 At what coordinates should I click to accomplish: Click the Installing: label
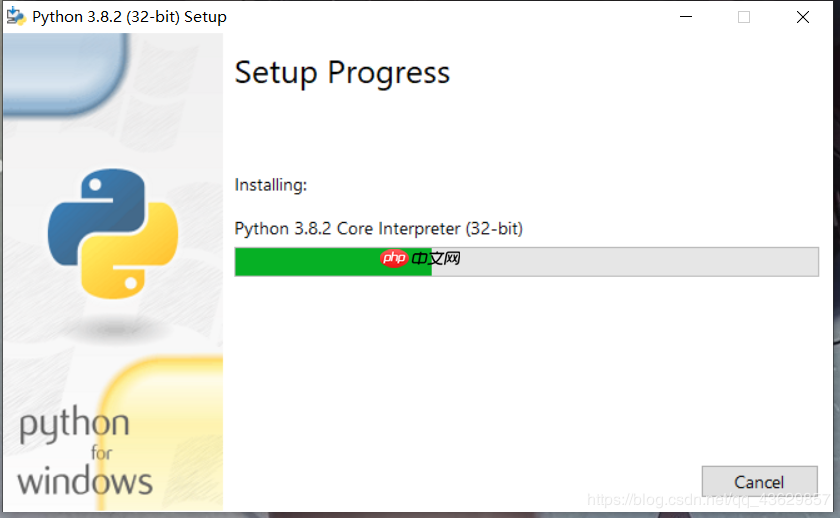[271, 185]
